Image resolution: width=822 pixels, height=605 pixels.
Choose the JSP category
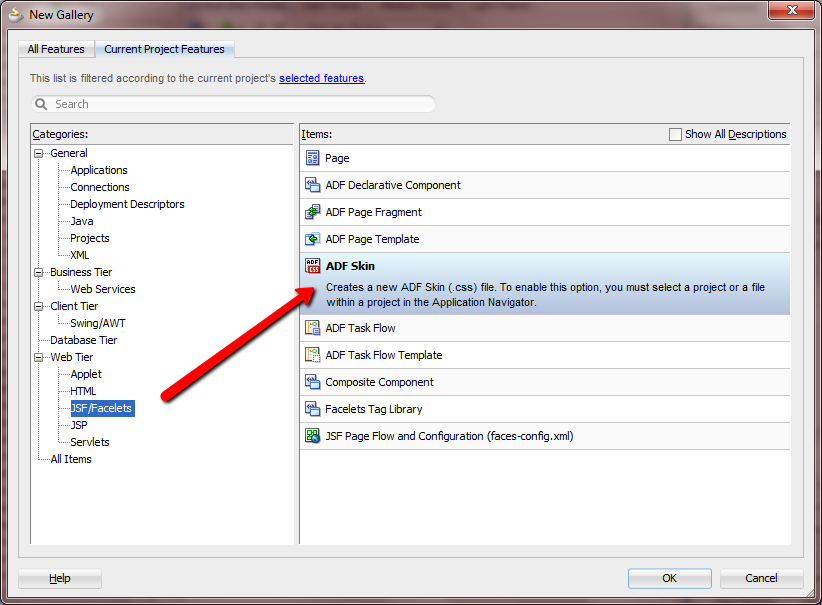[79, 425]
